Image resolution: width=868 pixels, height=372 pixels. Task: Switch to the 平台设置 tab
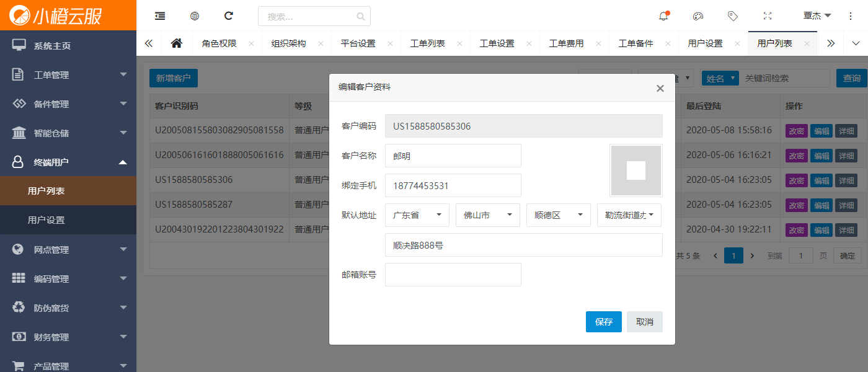click(358, 43)
